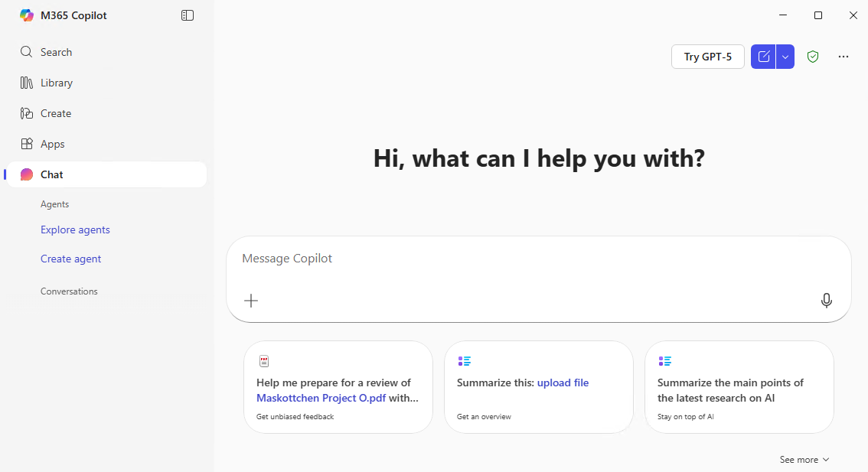Start a new chat with compose icon

(x=763, y=57)
